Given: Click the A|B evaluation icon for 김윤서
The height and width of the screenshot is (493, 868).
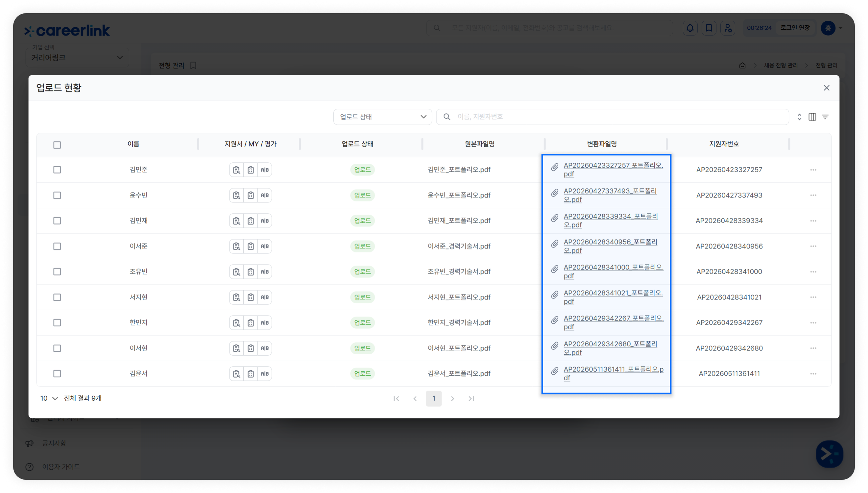Looking at the screenshot, I should (x=265, y=374).
